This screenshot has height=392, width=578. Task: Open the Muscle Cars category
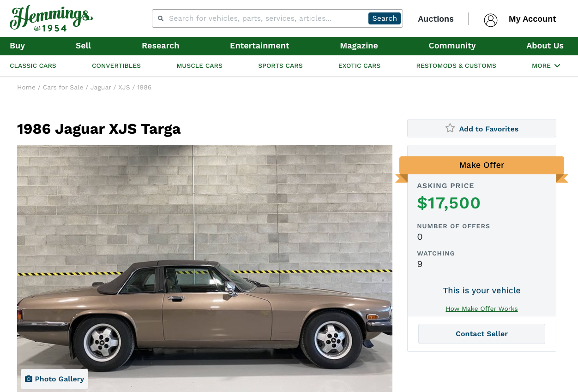coord(199,65)
